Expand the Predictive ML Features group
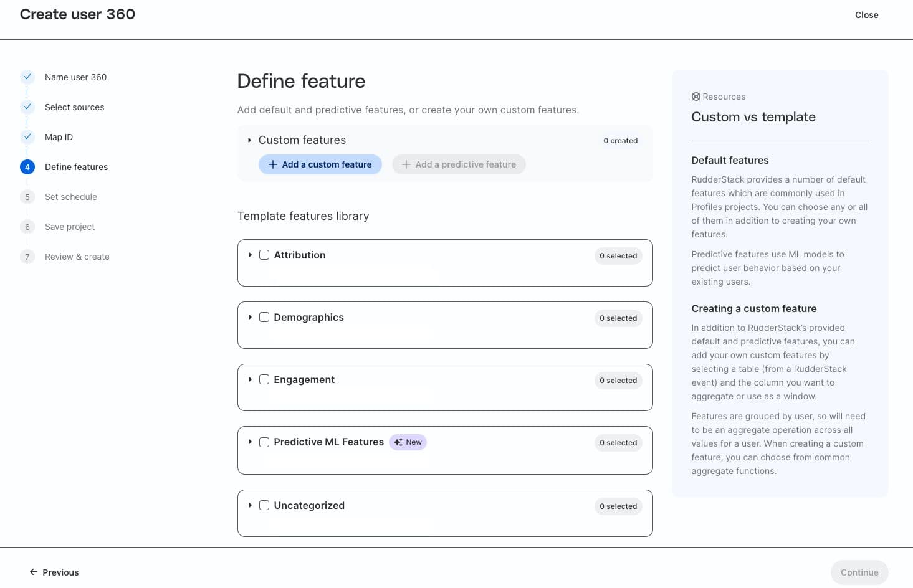Image resolution: width=913 pixels, height=588 pixels. [250, 442]
